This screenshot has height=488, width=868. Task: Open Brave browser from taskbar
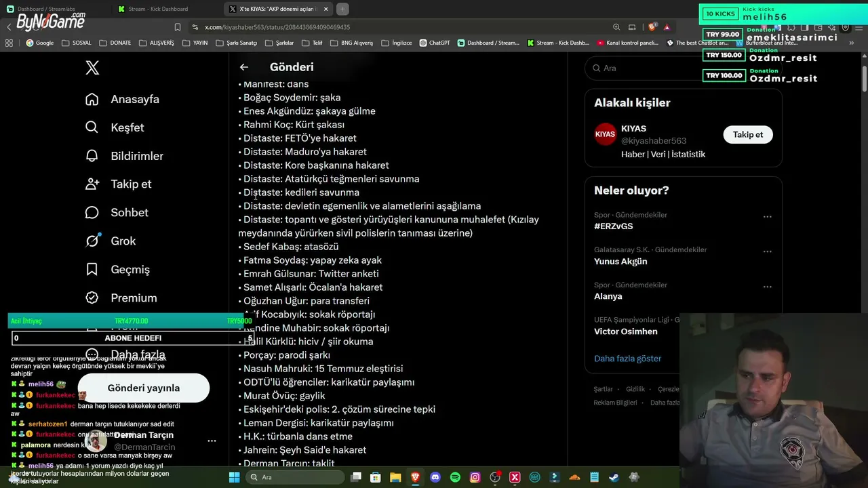[416, 477]
